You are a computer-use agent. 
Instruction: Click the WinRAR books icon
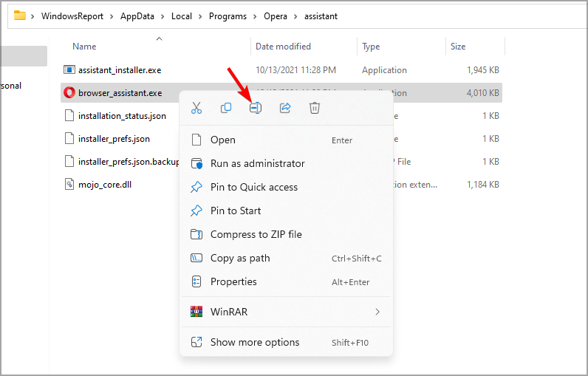pyautogui.click(x=196, y=312)
